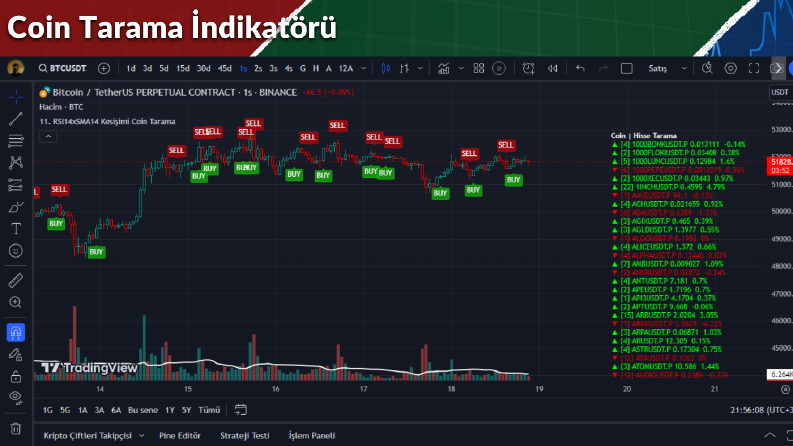Open timezone via the 21:56:08 clock
The image size is (793, 446).
[x=761, y=410]
